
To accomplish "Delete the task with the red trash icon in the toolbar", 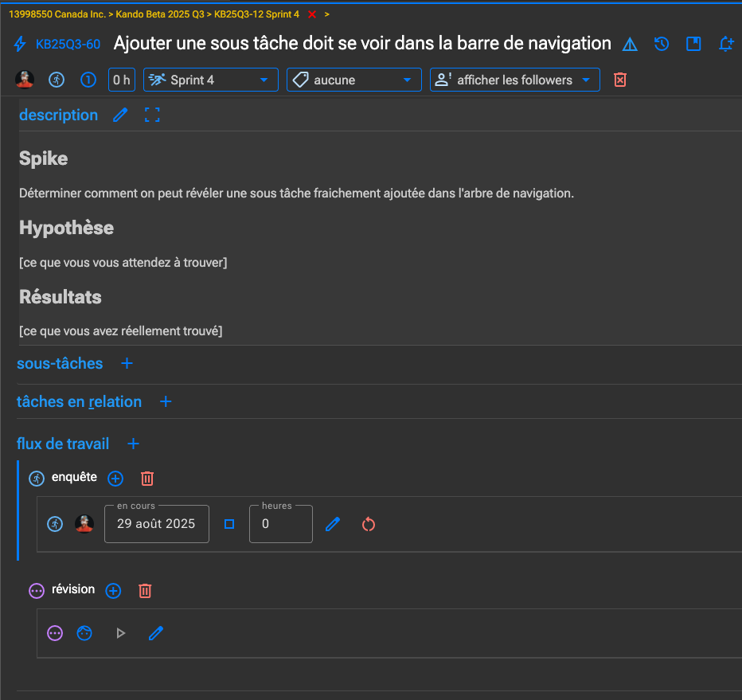I will (620, 80).
